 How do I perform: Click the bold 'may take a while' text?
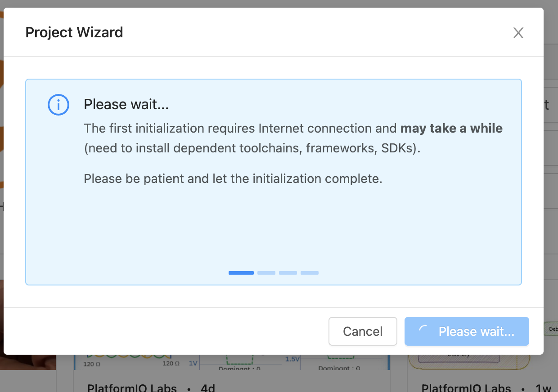click(451, 129)
